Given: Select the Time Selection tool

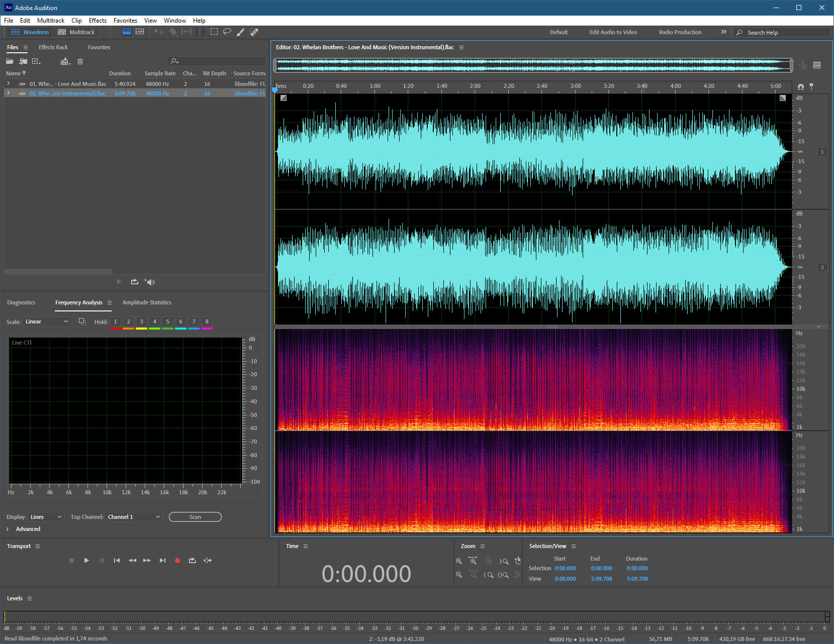Looking at the screenshot, I should pos(200,32).
